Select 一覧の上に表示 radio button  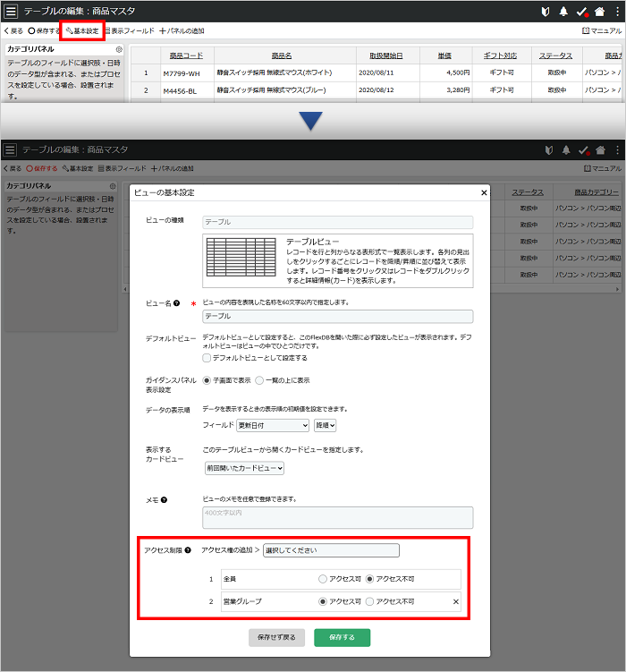[x=259, y=380]
